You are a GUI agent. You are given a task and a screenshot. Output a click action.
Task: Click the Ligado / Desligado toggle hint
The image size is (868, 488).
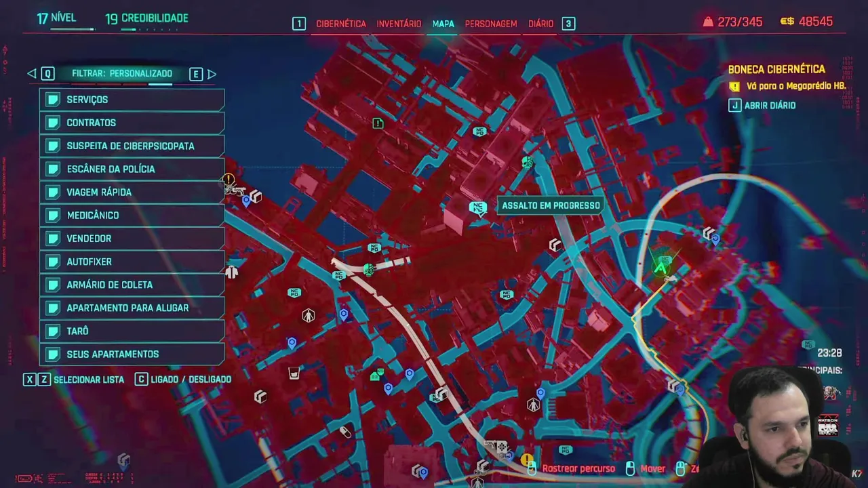pos(183,380)
